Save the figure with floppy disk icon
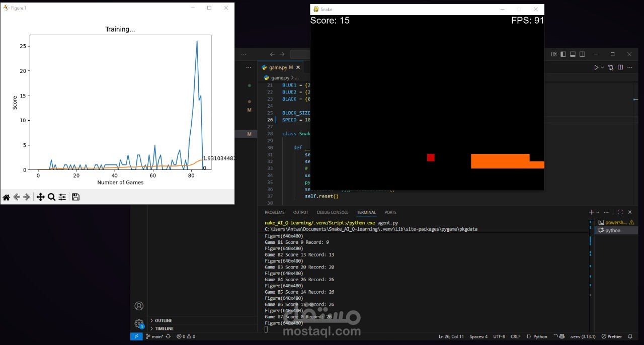This screenshot has width=644, height=345. coord(75,197)
